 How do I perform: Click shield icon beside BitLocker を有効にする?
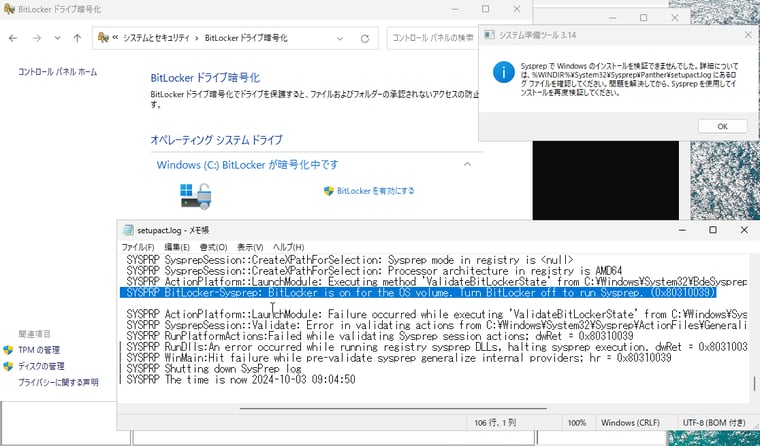click(329, 191)
